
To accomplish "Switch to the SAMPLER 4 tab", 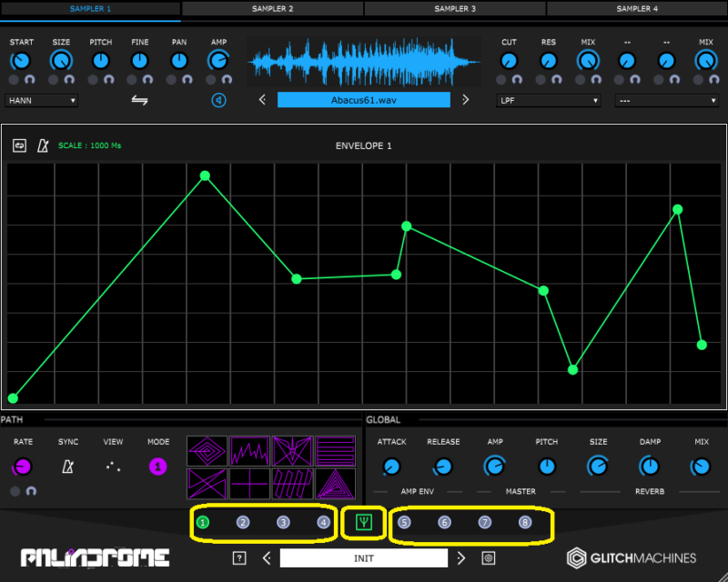I will click(x=636, y=8).
